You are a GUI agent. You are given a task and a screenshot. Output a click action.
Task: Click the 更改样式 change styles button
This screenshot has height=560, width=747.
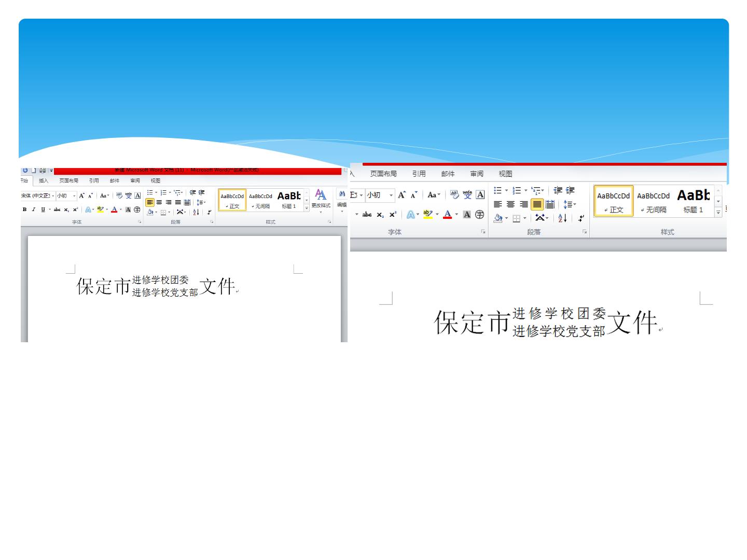tap(321, 201)
